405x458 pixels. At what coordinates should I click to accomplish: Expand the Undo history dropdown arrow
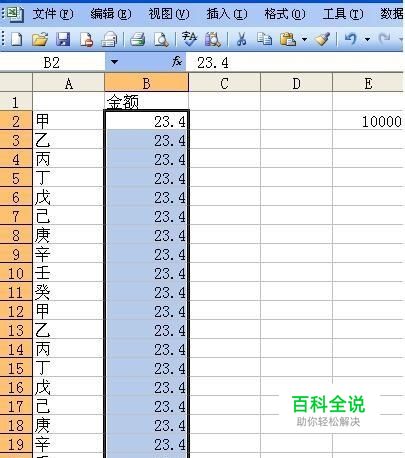pyautogui.click(x=367, y=40)
